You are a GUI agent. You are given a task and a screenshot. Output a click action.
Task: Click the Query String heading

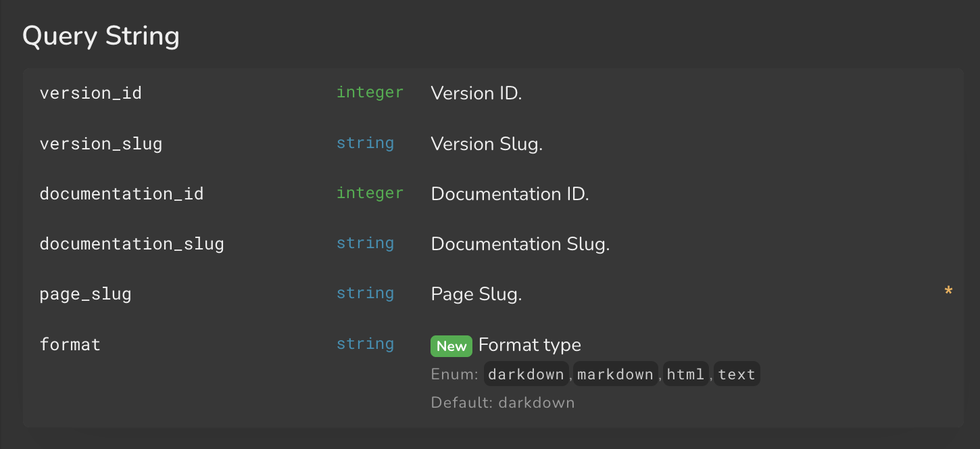coord(101,36)
